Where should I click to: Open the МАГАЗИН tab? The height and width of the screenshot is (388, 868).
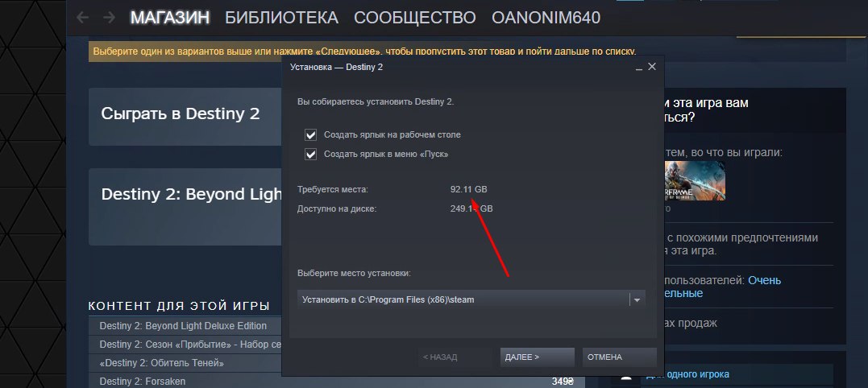click(x=170, y=18)
